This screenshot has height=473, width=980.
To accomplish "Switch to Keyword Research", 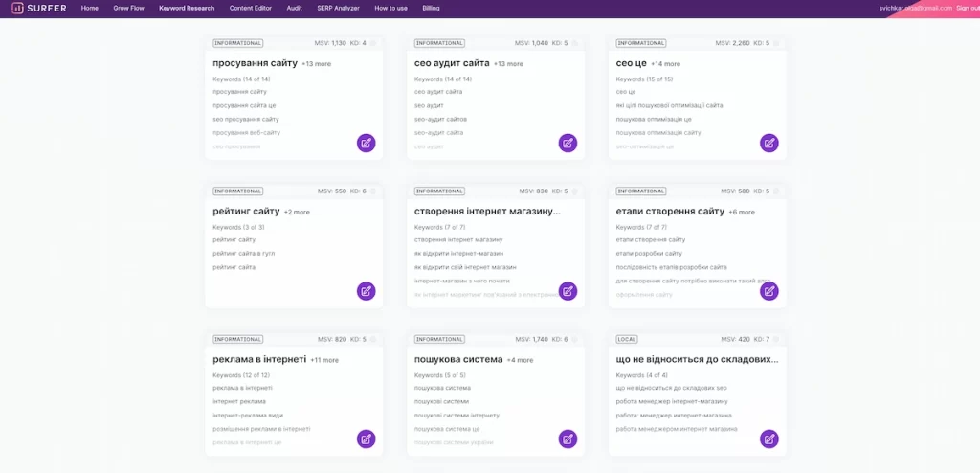I will [187, 8].
